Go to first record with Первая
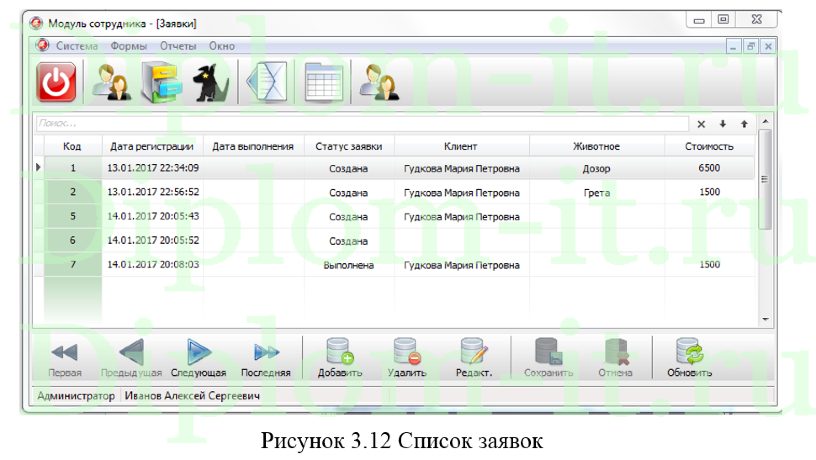Viewport: 816px width, 460px height. [x=65, y=358]
